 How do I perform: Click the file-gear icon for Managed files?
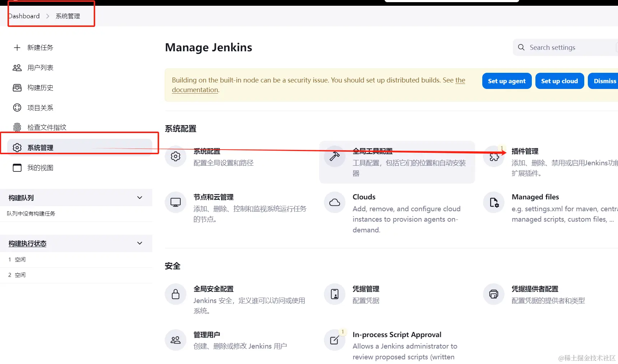tap(494, 202)
